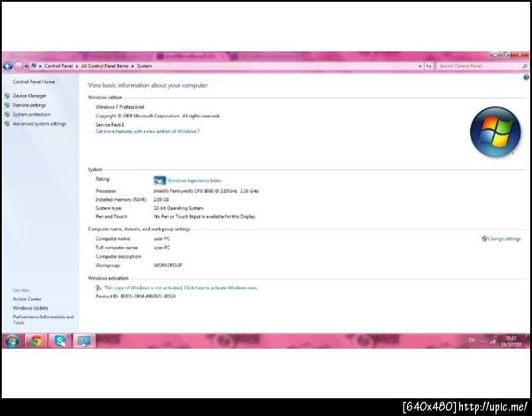Click the Change settings link

[504, 239]
